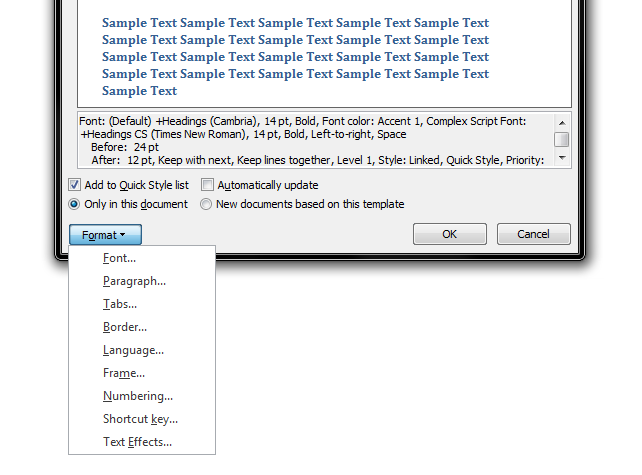
Task: Click the style description scroll up arrow
Action: click(562, 122)
